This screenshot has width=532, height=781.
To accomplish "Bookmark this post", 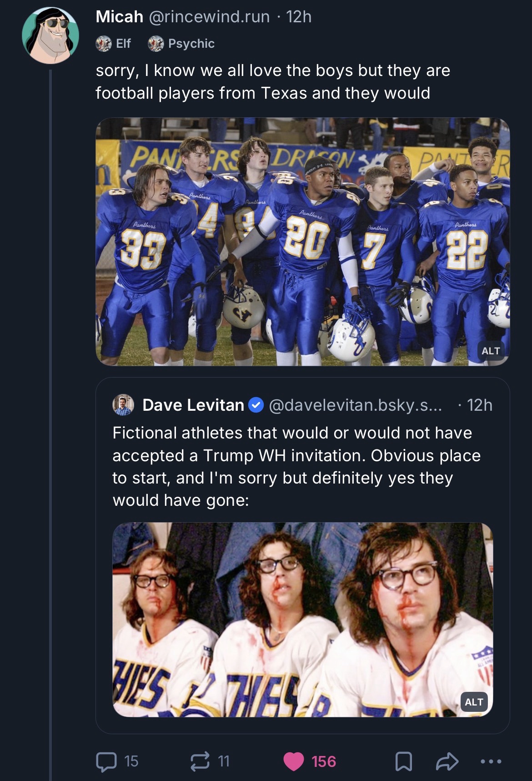I will click(x=404, y=761).
